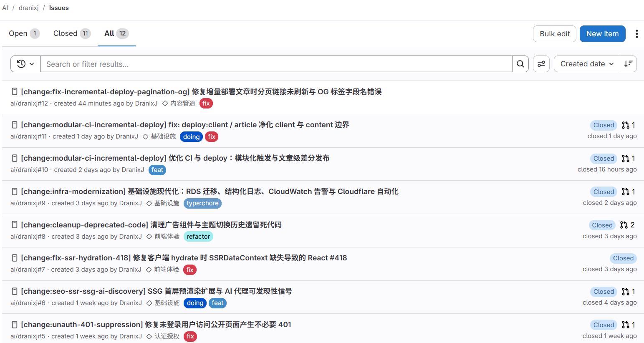Click feat label on issue #10
The width and height of the screenshot is (644, 343).
click(157, 170)
